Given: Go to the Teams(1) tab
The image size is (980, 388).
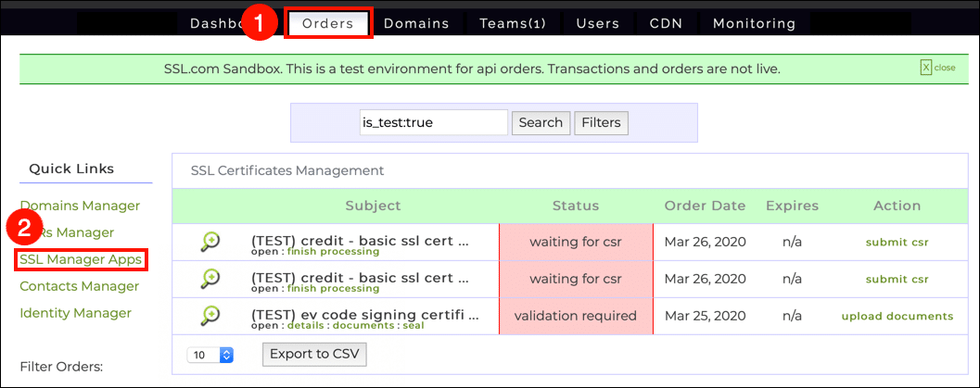Looking at the screenshot, I should 513,23.
